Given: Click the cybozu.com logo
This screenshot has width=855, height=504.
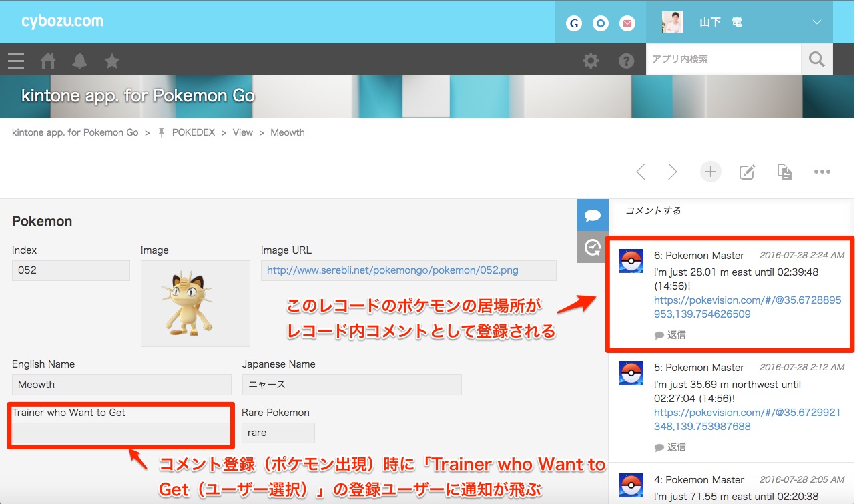Looking at the screenshot, I should 62,21.
